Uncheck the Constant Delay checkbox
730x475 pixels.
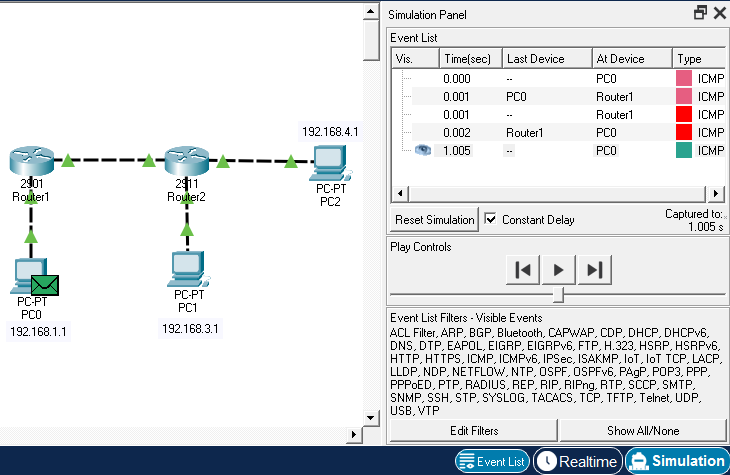(x=491, y=219)
